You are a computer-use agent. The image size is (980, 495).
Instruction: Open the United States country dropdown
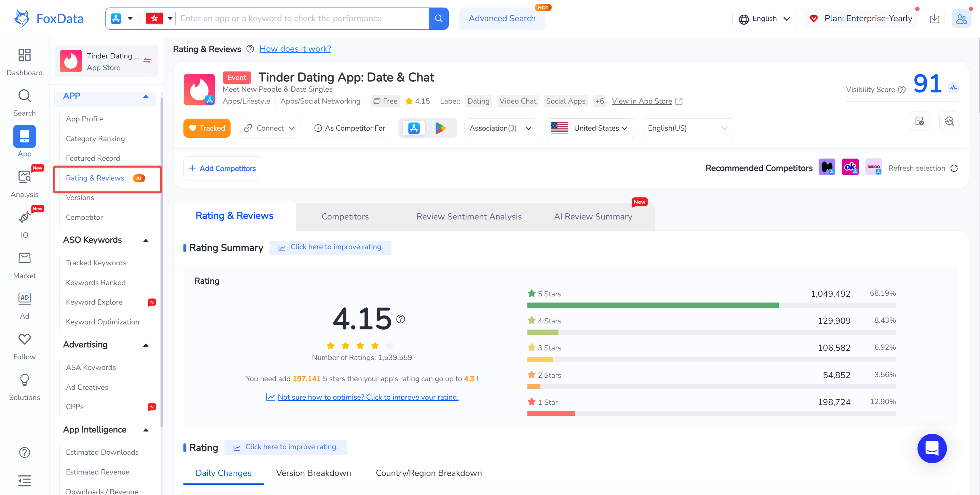click(590, 128)
